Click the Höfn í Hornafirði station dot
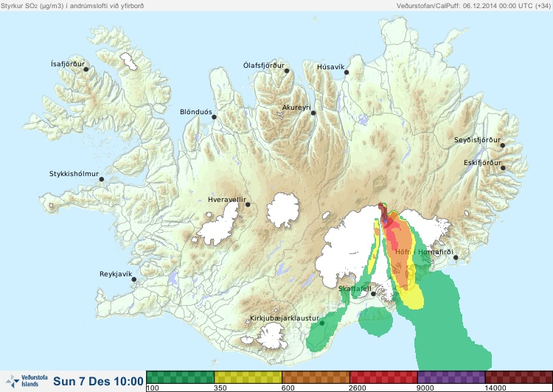The height and width of the screenshot is (392, 553). 456,258
